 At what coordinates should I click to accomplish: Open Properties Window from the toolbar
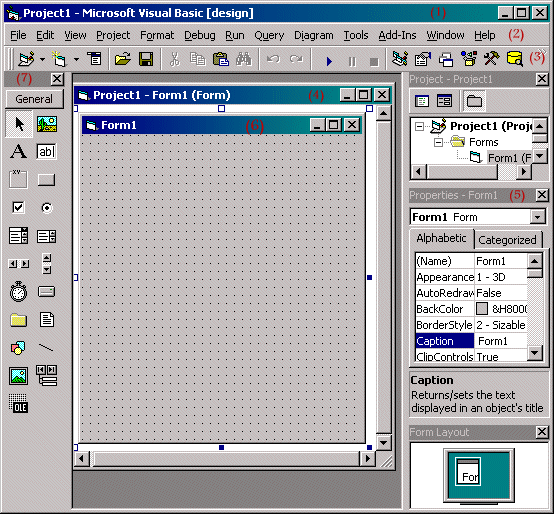pyautogui.click(x=423, y=59)
